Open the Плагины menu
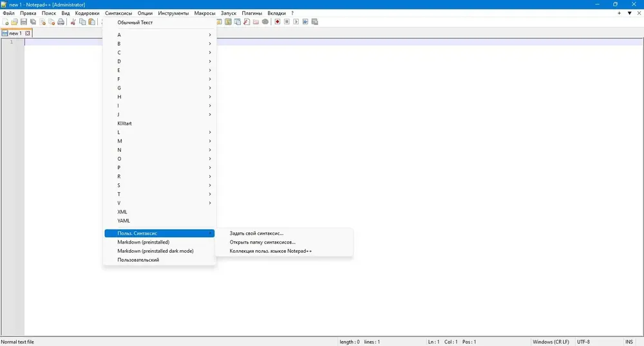 pyautogui.click(x=252, y=13)
